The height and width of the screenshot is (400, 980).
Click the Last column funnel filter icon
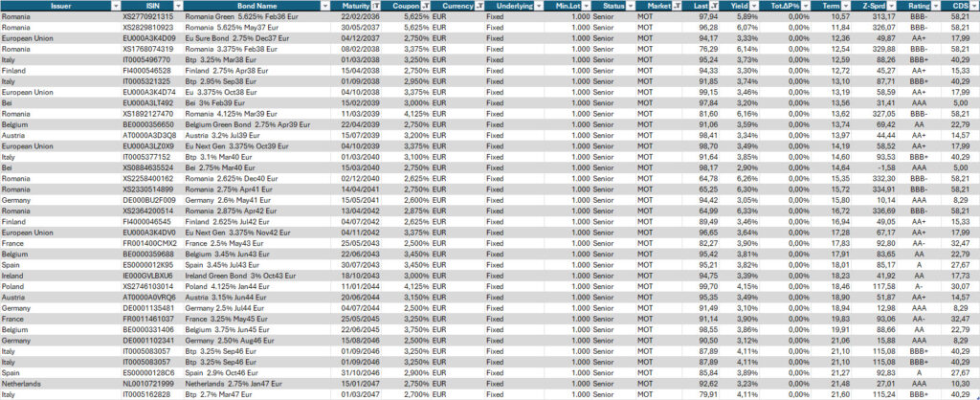click(716, 6)
